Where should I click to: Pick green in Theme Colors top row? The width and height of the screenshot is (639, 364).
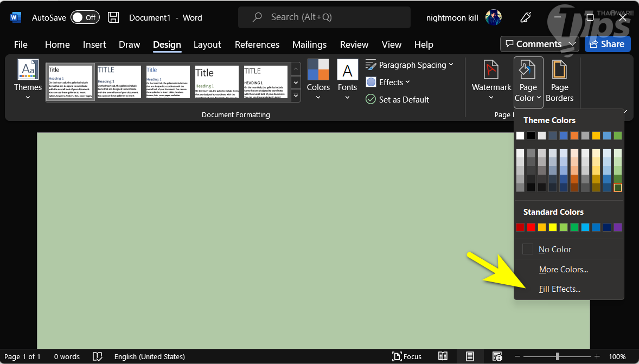tap(618, 136)
